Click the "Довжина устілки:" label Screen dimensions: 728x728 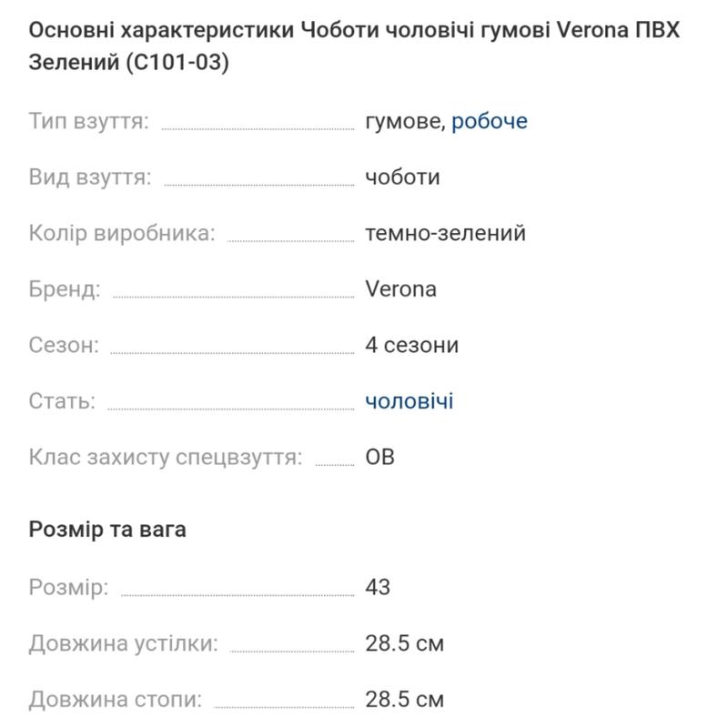(x=124, y=644)
